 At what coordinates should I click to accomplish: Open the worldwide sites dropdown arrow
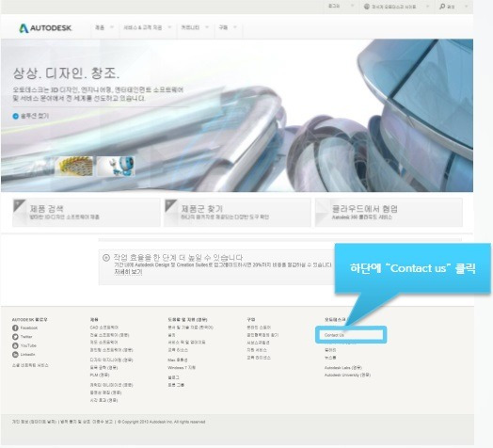(x=427, y=6)
